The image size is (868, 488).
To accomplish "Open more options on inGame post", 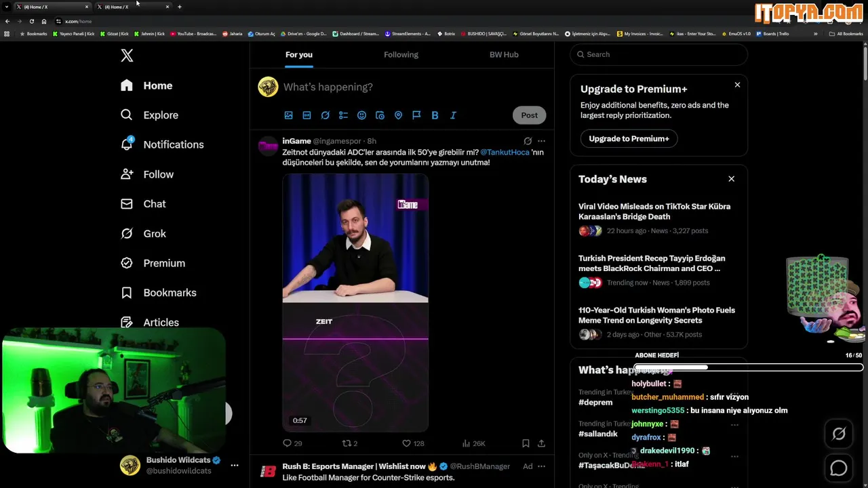I will coord(541,141).
